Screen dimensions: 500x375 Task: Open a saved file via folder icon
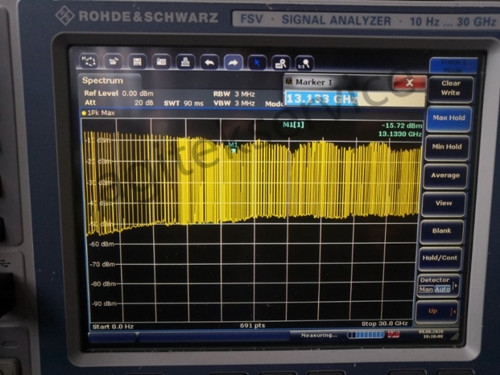[113, 62]
